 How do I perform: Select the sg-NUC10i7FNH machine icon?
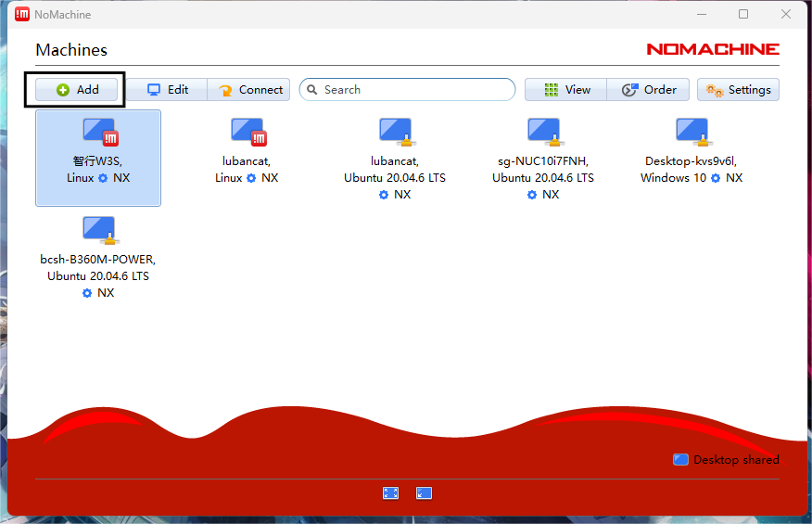(x=545, y=132)
